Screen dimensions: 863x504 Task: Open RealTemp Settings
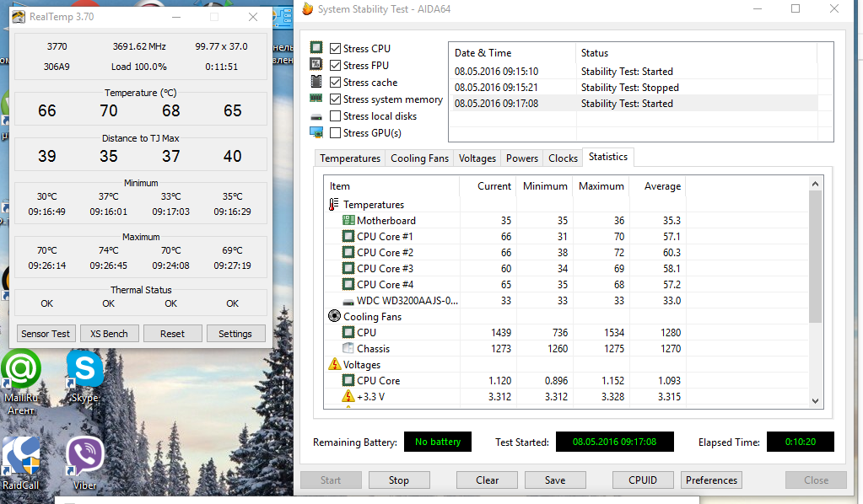pos(235,334)
